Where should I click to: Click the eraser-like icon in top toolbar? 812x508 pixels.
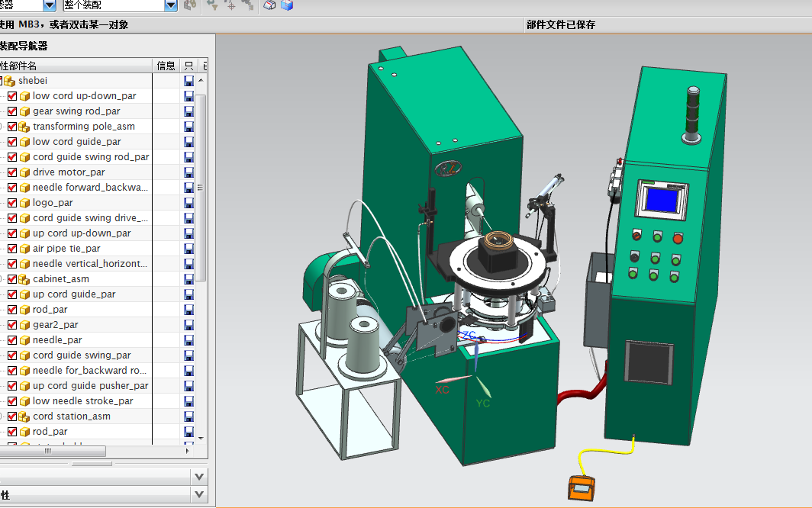click(269, 5)
